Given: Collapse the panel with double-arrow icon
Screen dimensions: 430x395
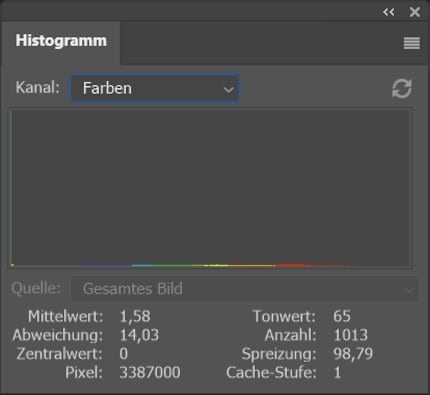Looking at the screenshot, I should pos(389,12).
